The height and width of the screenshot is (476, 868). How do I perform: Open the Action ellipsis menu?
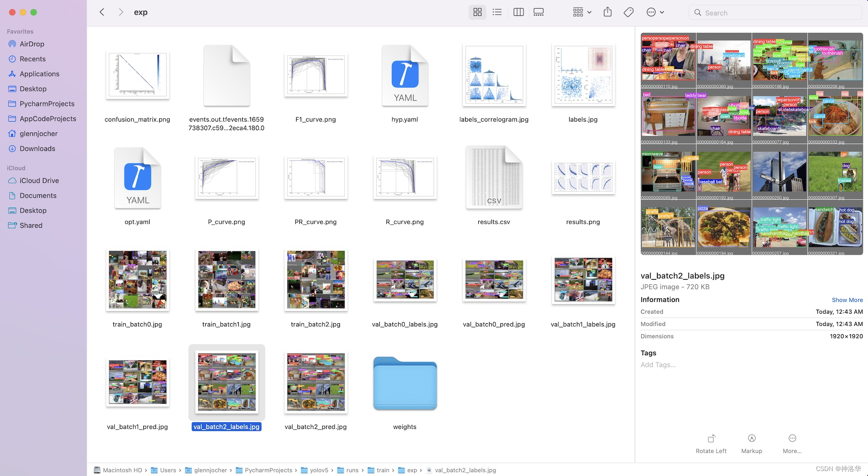[x=655, y=12]
